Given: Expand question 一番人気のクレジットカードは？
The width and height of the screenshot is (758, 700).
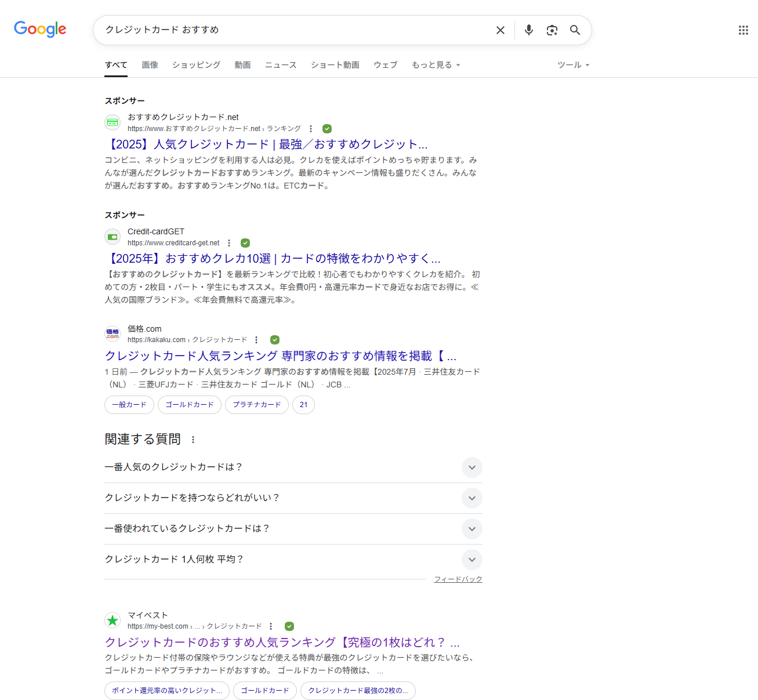Looking at the screenshot, I should [x=293, y=467].
